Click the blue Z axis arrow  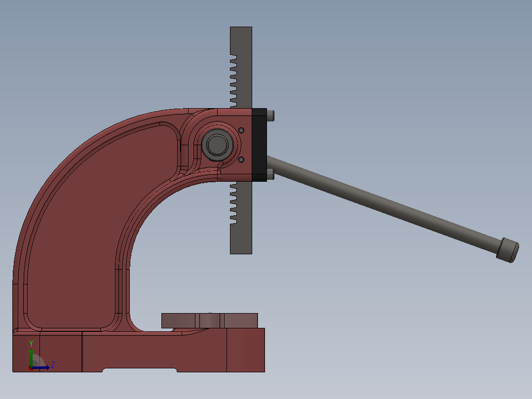click(x=40, y=368)
